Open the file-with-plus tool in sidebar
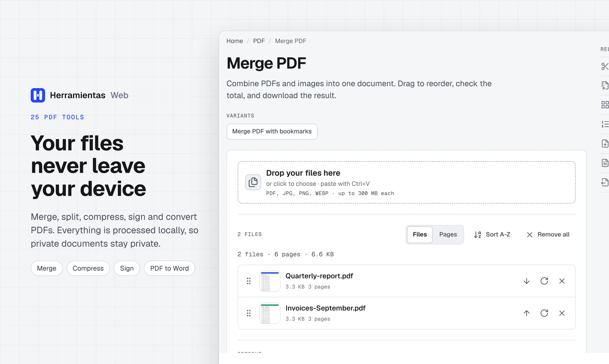Viewport: 609px width, 364px height. [x=605, y=143]
